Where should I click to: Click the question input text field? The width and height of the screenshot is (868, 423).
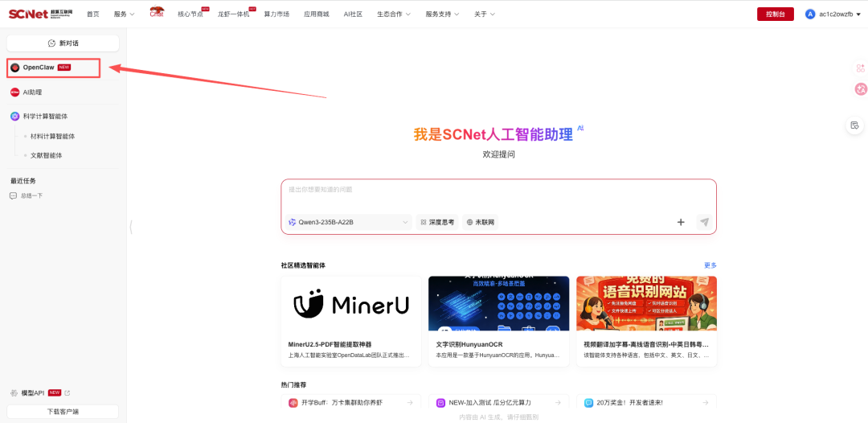(498, 190)
